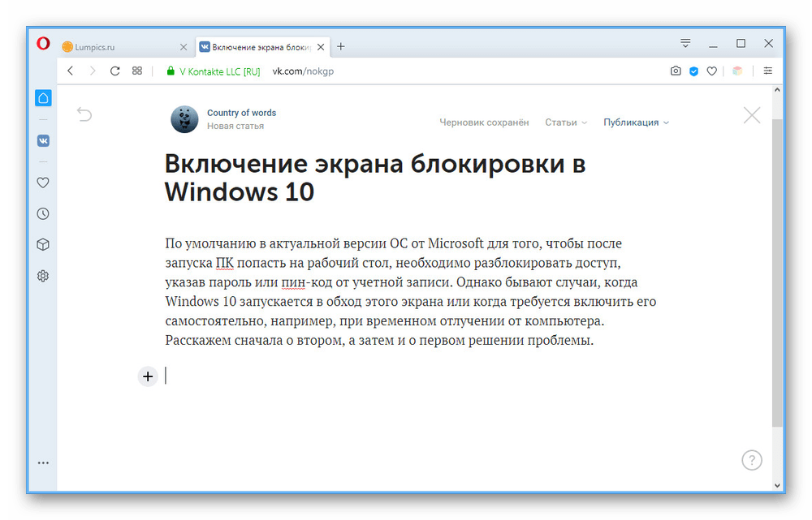This screenshot has height=520, width=812.
Task: Undo with the back arrow in editor
Action: 84,114
